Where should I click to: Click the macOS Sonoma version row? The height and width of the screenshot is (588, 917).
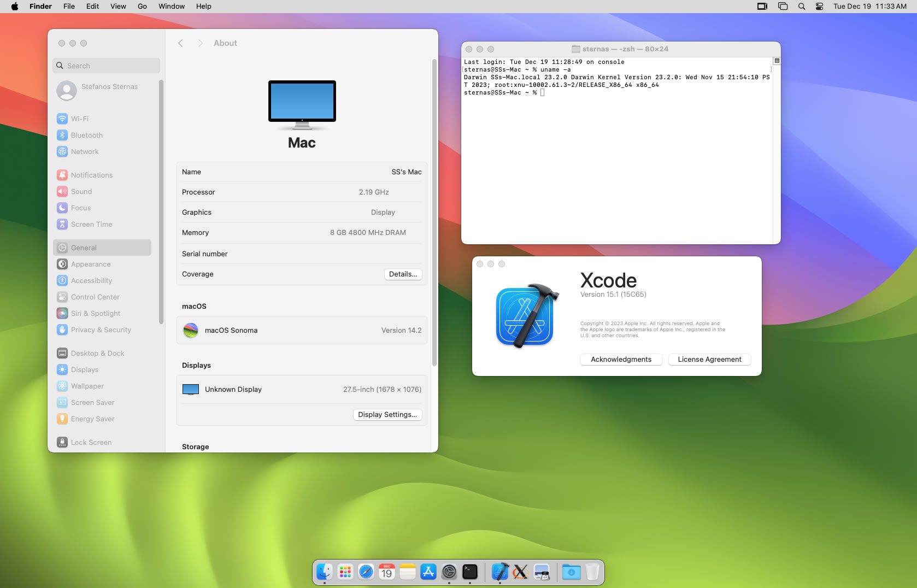tap(302, 330)
